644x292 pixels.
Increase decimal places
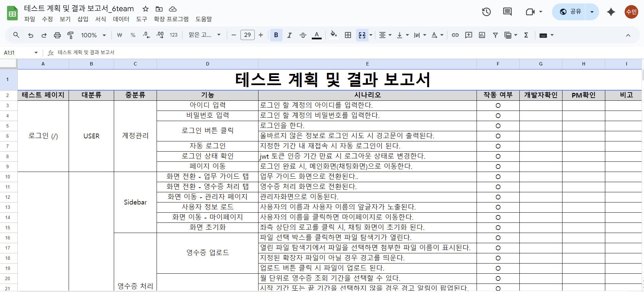point(160,35)
